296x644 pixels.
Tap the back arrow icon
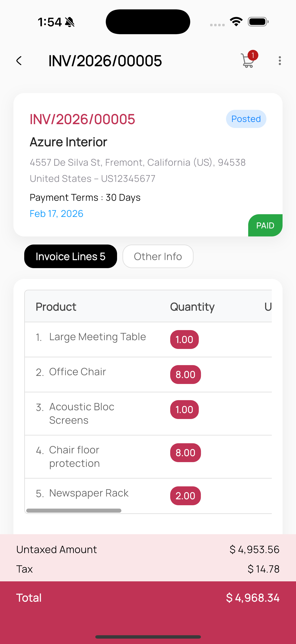click(19, 61)
